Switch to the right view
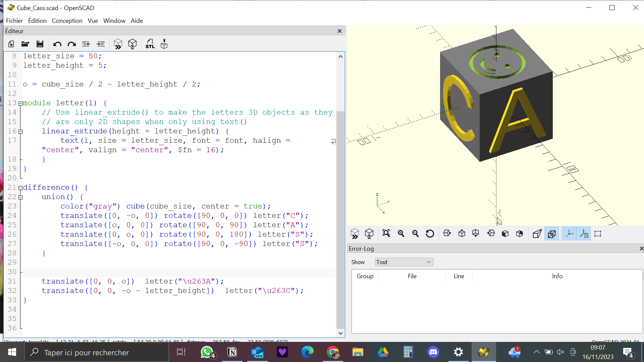The image size is (644, 362). pos(447,234)
